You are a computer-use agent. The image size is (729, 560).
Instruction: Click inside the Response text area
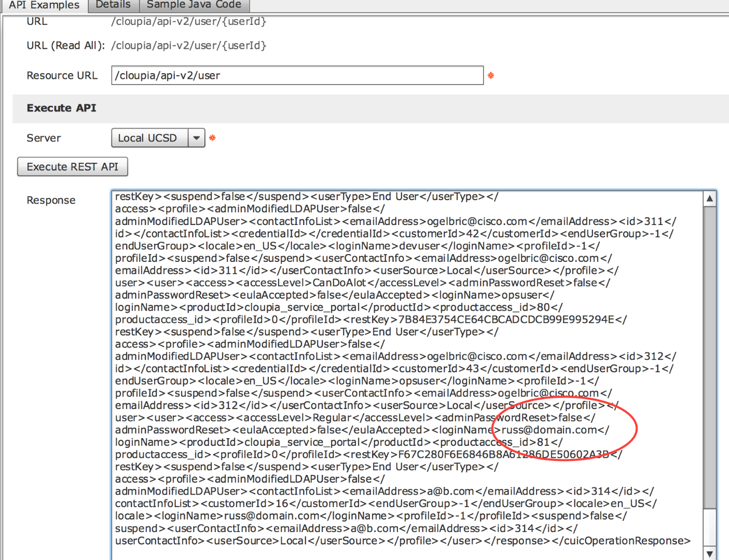point(407,375)
